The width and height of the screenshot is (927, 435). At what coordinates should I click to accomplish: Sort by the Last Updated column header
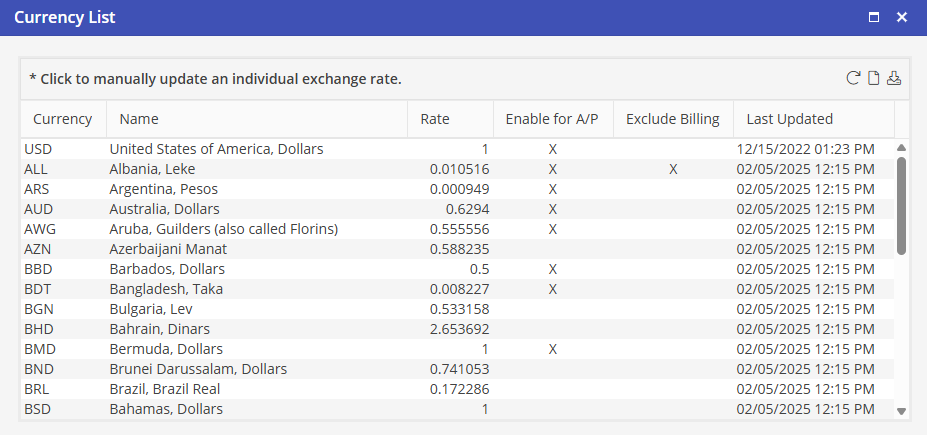[x=789, y=119]
